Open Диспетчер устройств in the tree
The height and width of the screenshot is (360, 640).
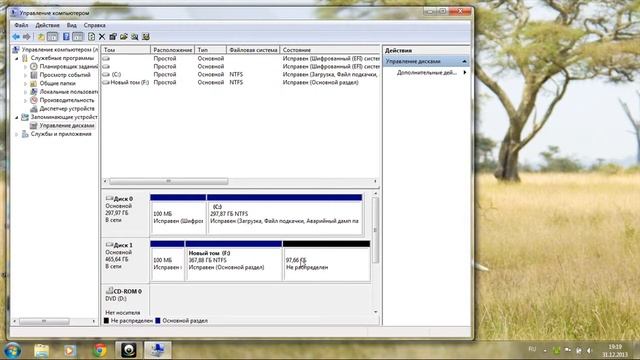tap(67, 109)
